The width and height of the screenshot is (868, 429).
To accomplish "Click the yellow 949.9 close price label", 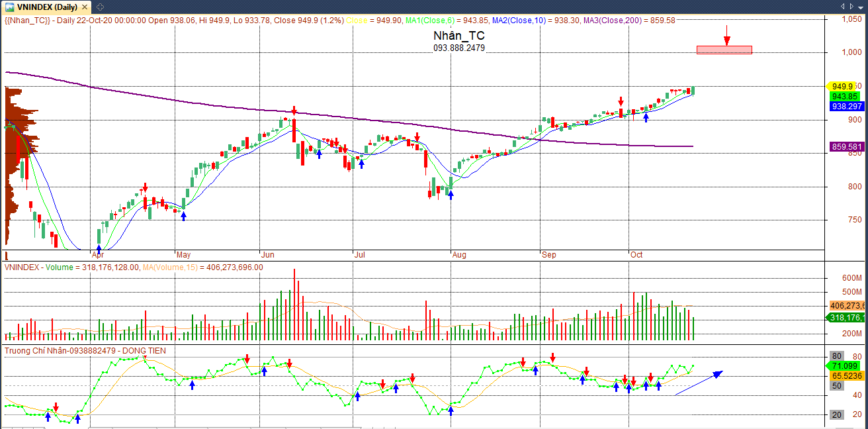I will (x=842, y=86).
